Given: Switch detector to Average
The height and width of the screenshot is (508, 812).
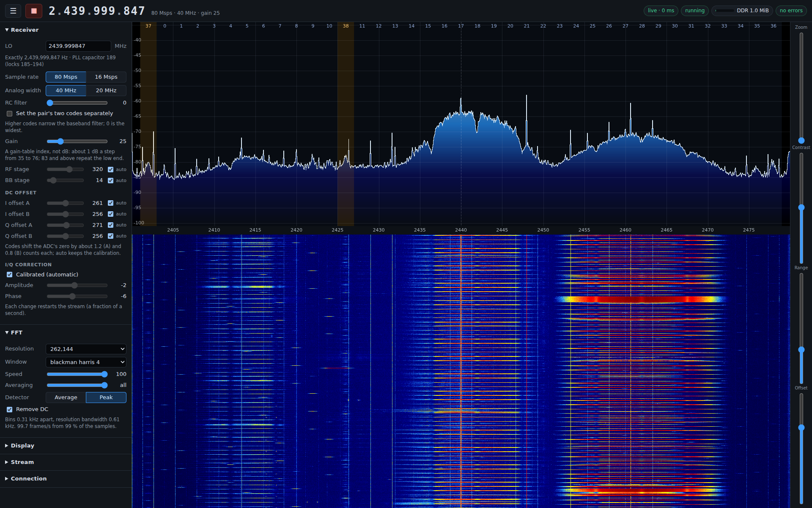Looking at the screenshot, I should (66, 397).
